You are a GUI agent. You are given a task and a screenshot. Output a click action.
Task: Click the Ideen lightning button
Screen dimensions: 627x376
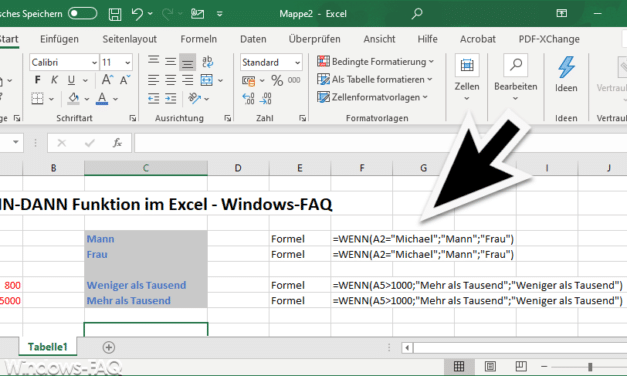coord(566,74)
